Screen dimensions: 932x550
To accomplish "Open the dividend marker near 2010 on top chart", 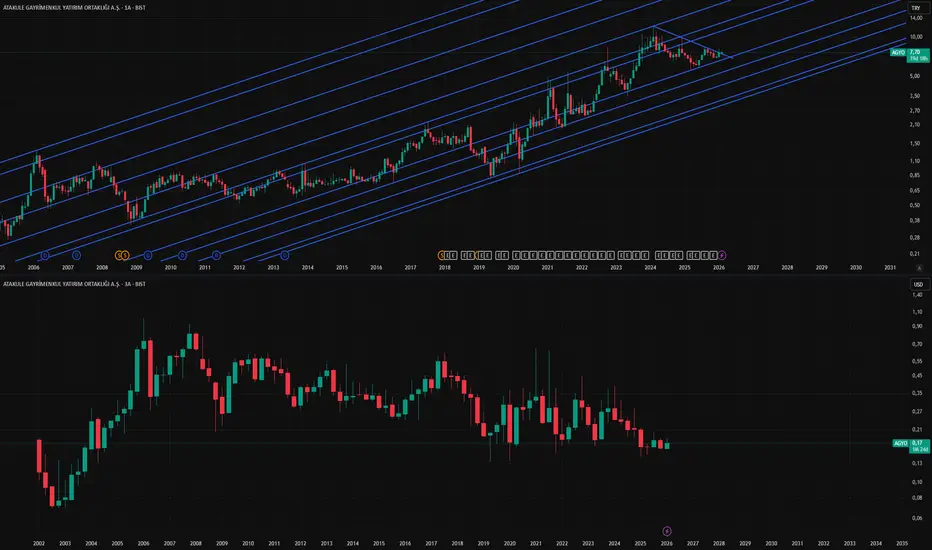I will [182, 255].
